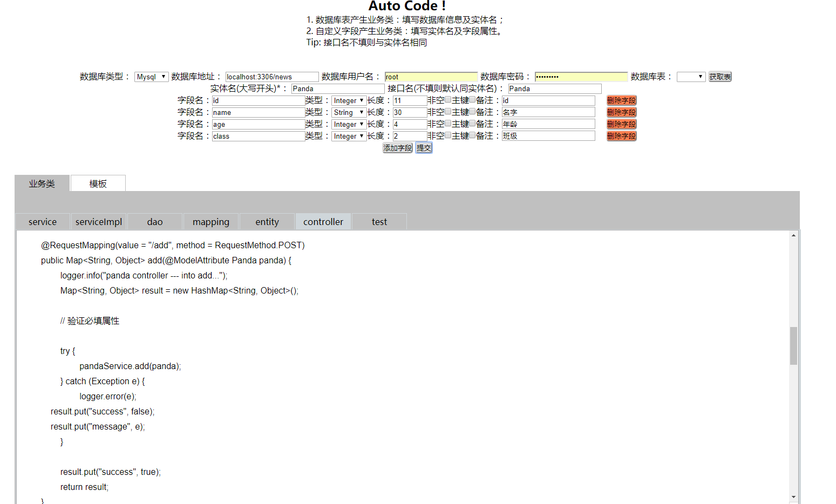Delete the name field row

point(622,112)
